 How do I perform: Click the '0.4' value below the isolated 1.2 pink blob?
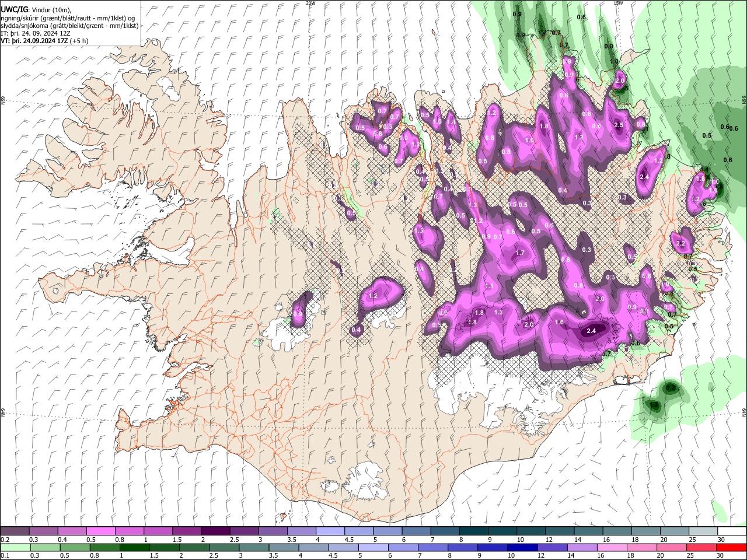[x=357, y=330]
